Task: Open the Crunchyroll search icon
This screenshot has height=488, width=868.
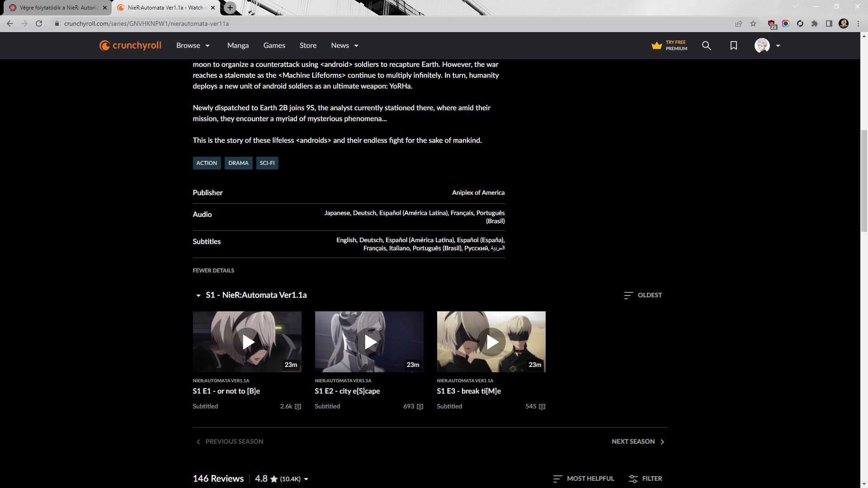Action: (x=706, y=46)
